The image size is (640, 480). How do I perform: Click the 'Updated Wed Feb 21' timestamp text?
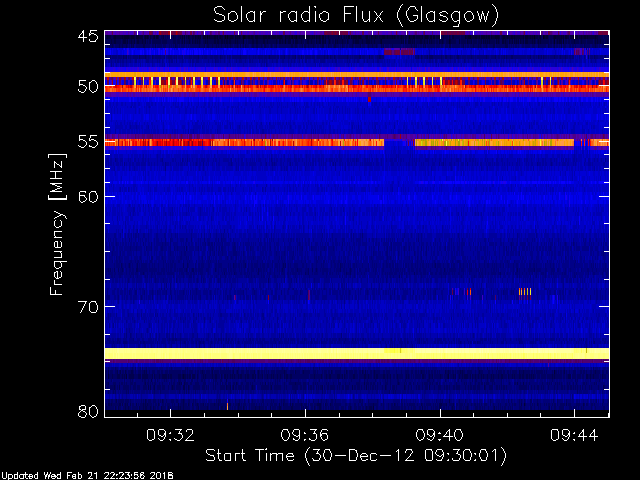(x=87, y=476)
